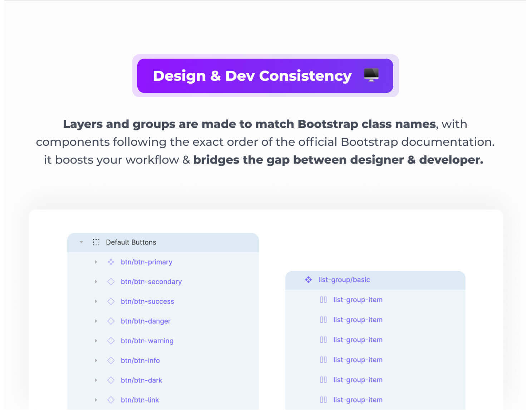Select the second list-group-item label
The height and width of the screenshot is (410, 532).
point(358,320)
